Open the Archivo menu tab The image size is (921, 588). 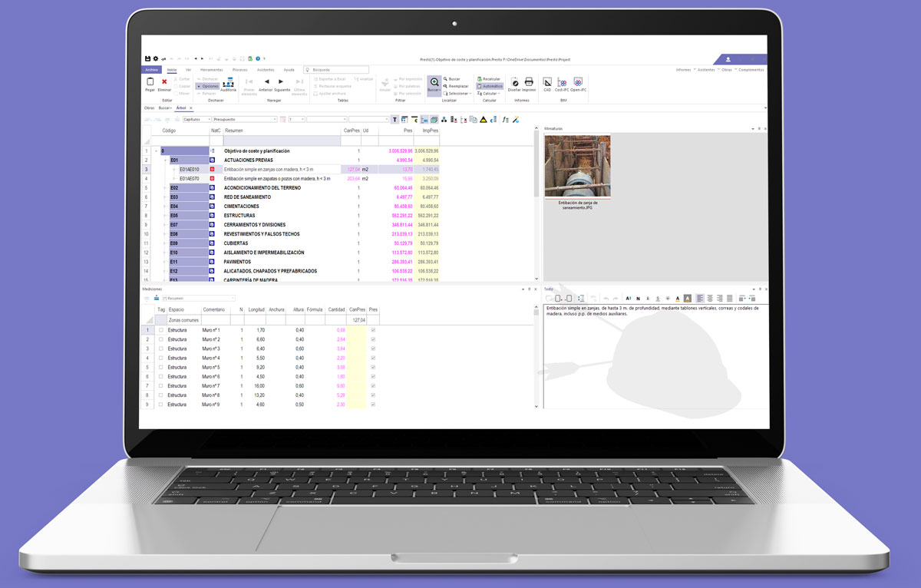coord(152,69)
